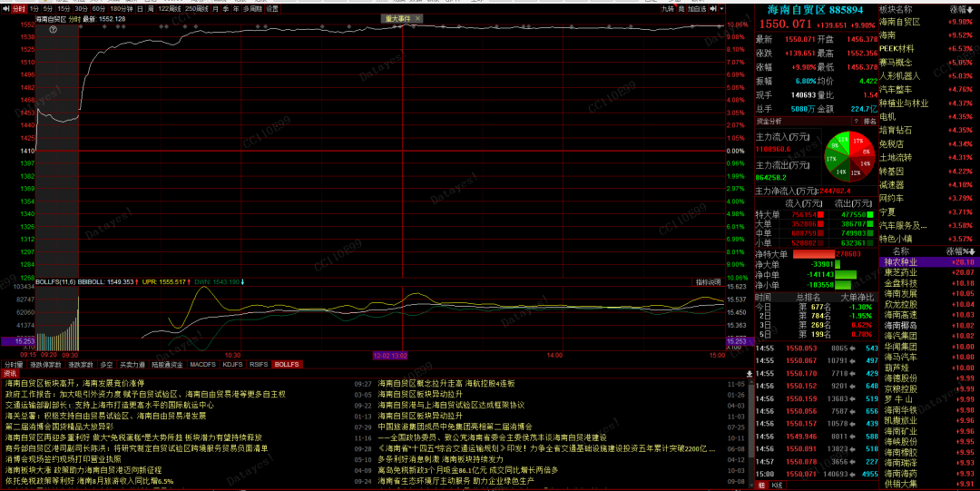Select the MACDFS indicator tab

pos(202,364)
